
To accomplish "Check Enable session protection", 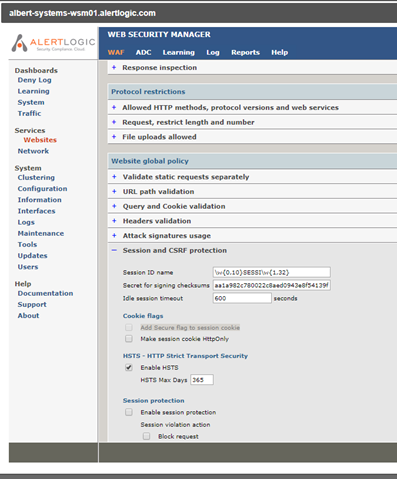I will coord(129,412).
